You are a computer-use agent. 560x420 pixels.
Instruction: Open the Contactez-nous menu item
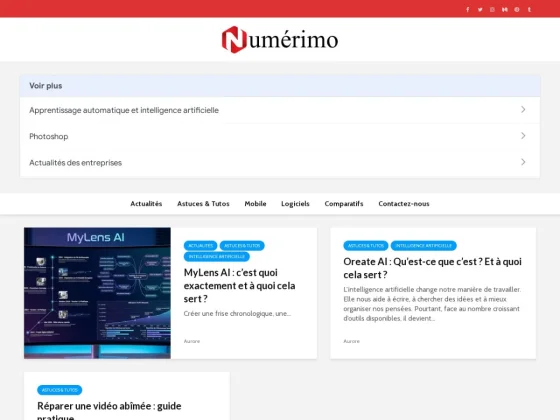[404, 204]
